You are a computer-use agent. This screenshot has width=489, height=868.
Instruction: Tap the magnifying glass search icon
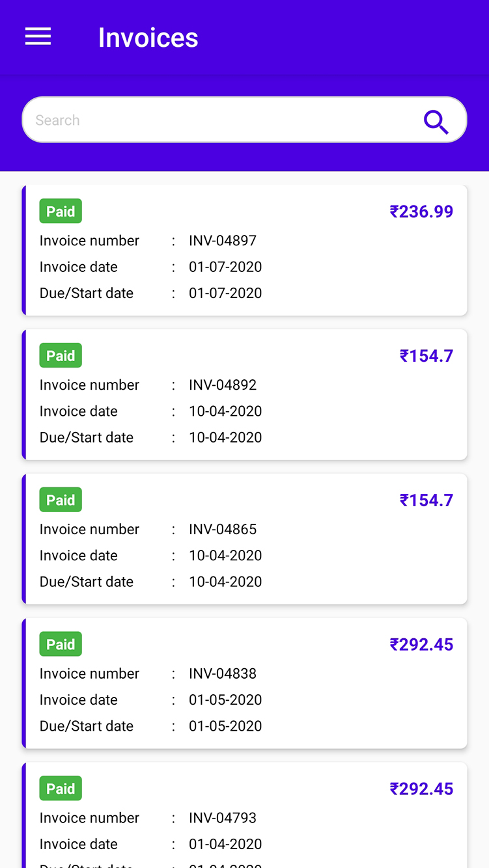point(436,121)
